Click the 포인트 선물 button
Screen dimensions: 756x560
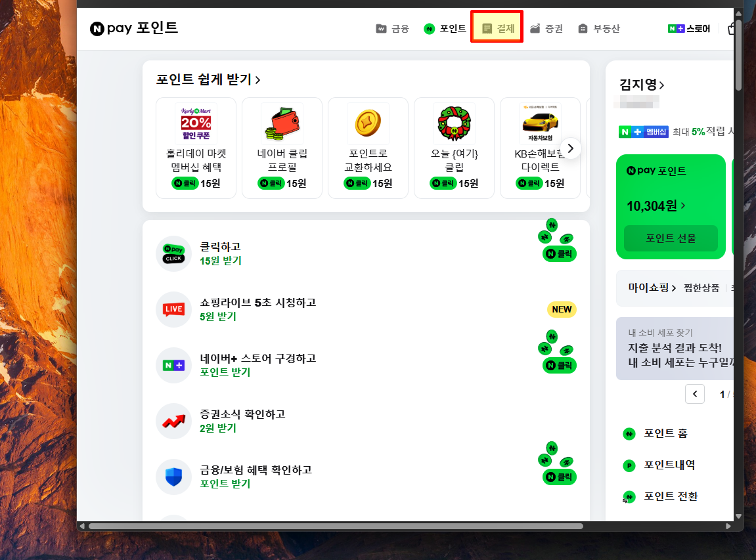(671, 238)
